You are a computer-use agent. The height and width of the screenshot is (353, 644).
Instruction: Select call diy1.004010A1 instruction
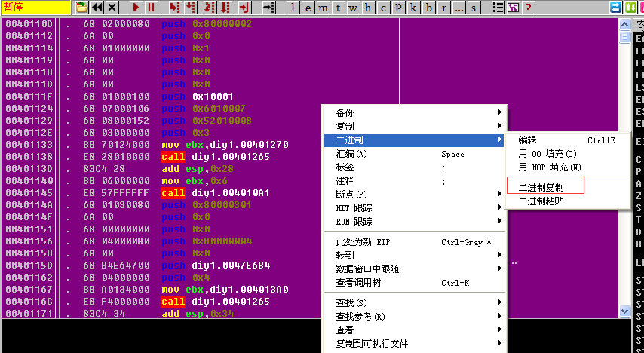click(216, 193)
